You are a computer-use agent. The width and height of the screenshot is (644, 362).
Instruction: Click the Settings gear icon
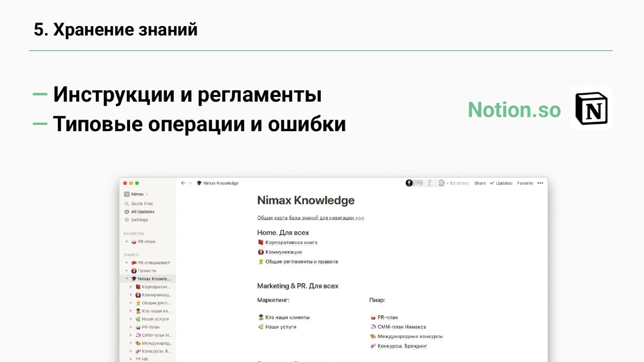coord(127,220)
